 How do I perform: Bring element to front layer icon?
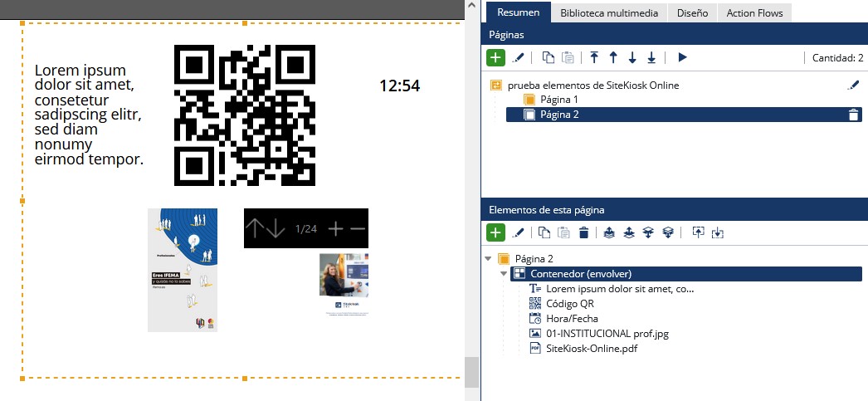coord(609,233)
